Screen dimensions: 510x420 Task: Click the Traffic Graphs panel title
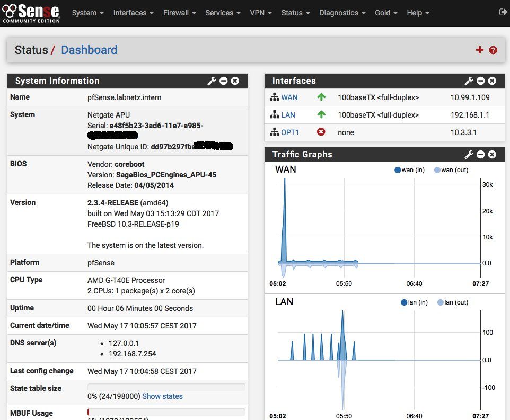tap(302, 155)
